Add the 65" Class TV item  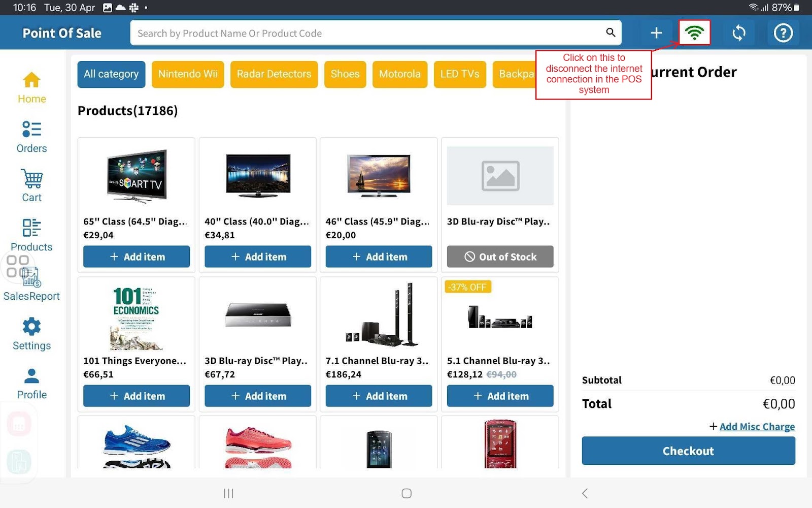pyautogui.click(x=136, y=257)
